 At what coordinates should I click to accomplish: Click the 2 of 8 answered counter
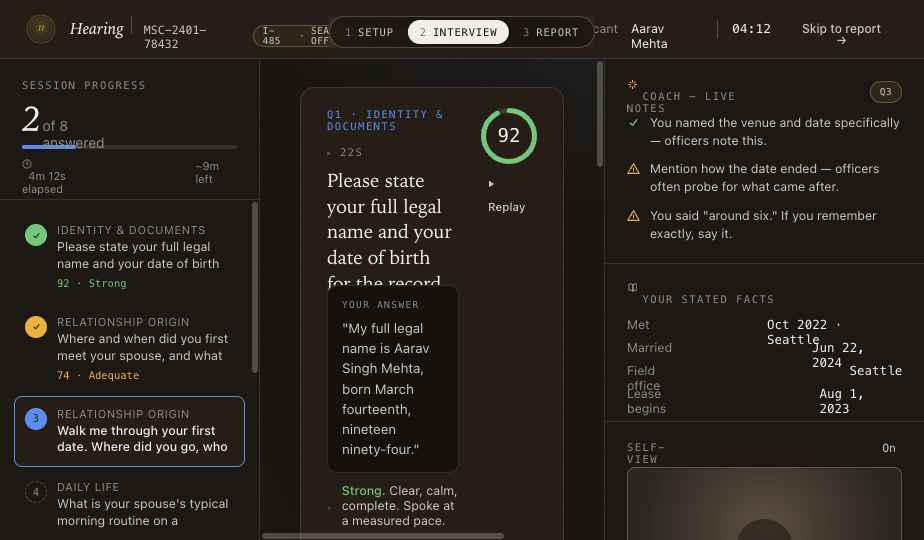click(63, 126)
